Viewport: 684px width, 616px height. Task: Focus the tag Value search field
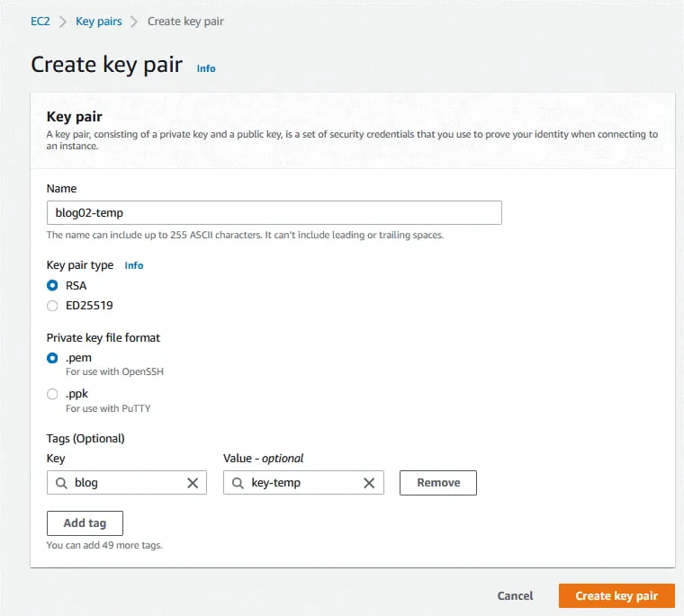pyautogui.click(x=302, y=483)
